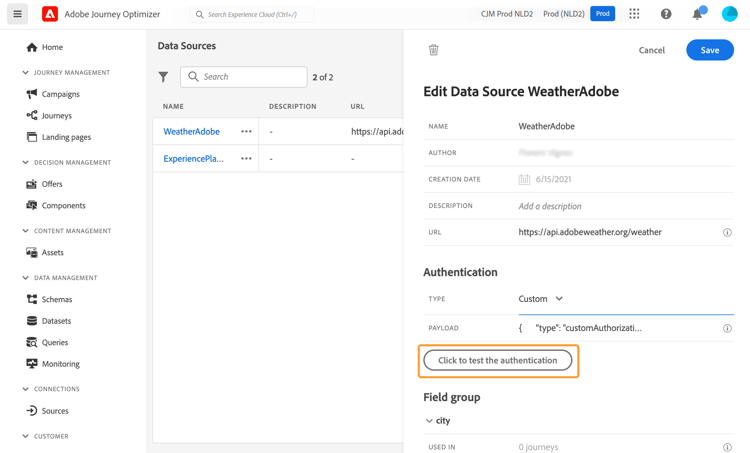Open Campaigns in the sidebar
The width and height of the screenshot is (750, 453).
60,94
